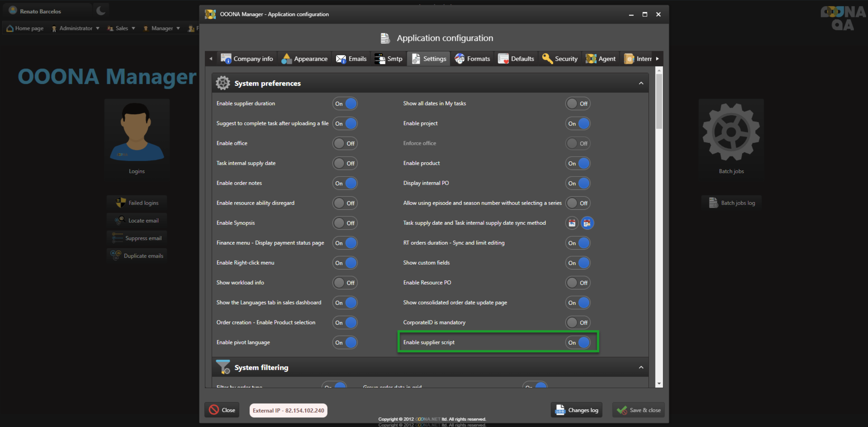Collapse the System filtering section
This screenshot has width=868, height=427.
(641, 367)
